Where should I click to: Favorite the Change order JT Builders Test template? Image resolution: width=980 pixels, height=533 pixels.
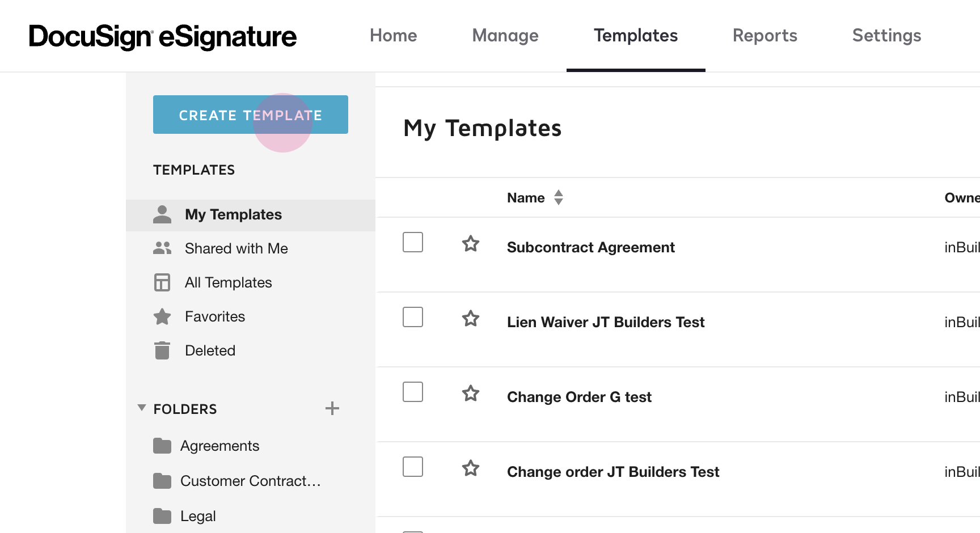[x=471, y=468]
